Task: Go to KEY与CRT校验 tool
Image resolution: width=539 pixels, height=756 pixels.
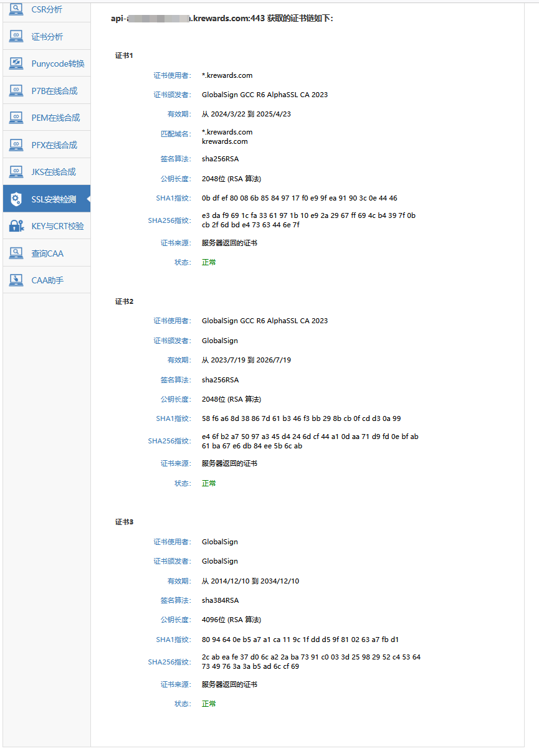Action: coord(47,226)
